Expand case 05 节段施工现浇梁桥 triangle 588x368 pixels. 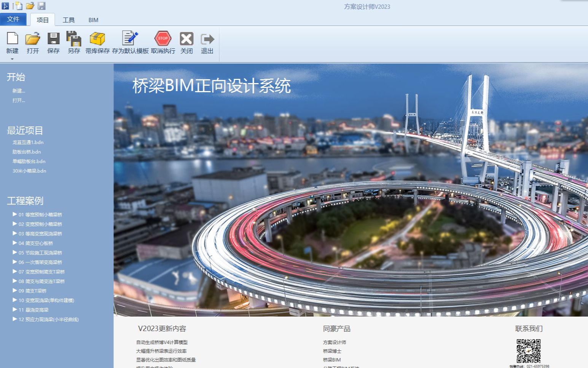15,252
